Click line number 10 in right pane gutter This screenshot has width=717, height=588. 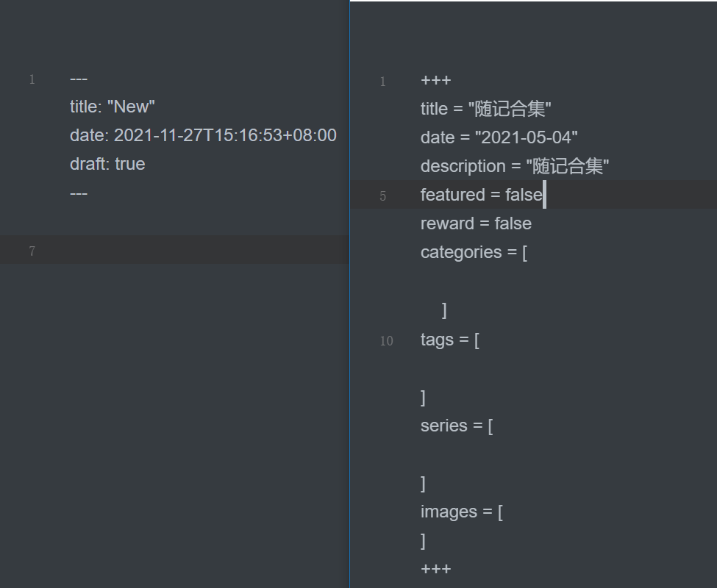point(386,341)
